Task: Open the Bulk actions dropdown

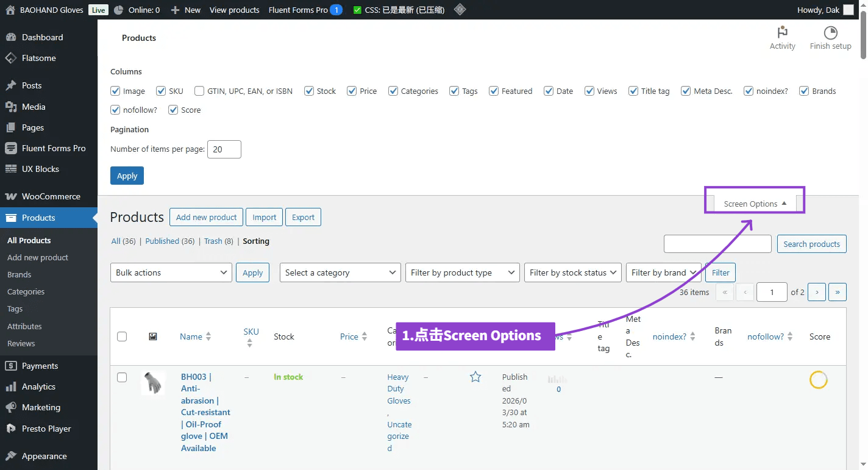Action: tap(171, 272)
